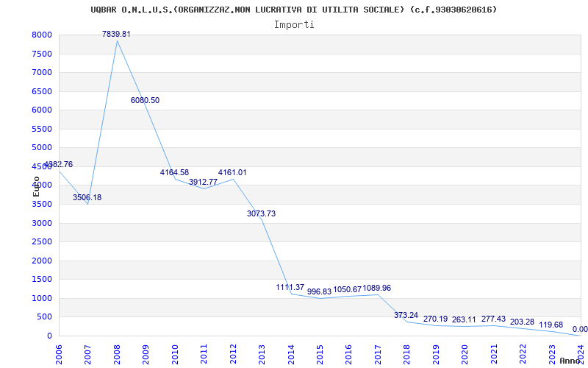Viewport: 588px width, 368px height.
Task: Click data label 4382.76 for 2006
Action: point(59,164)
